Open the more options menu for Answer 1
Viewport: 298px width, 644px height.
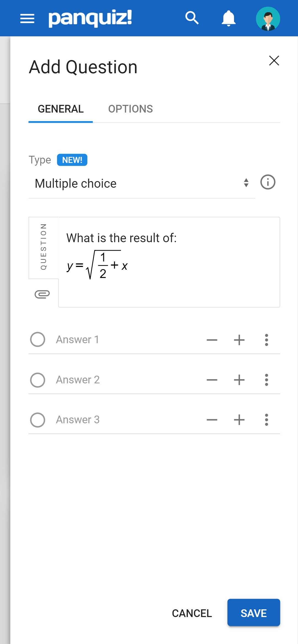click(x=267, y=340)
